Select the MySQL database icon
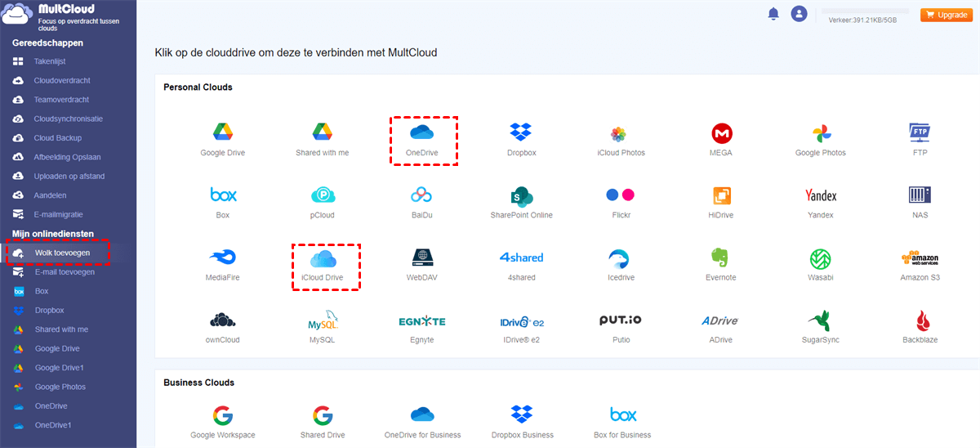The height and width of the screenshot is (448, 980). (x=323, y=320)
